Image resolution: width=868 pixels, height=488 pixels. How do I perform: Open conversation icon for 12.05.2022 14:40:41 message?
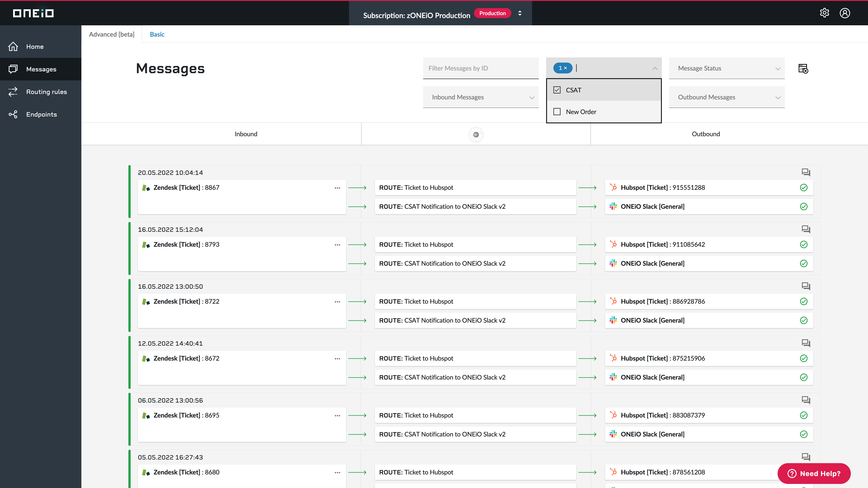coord(806,343)
